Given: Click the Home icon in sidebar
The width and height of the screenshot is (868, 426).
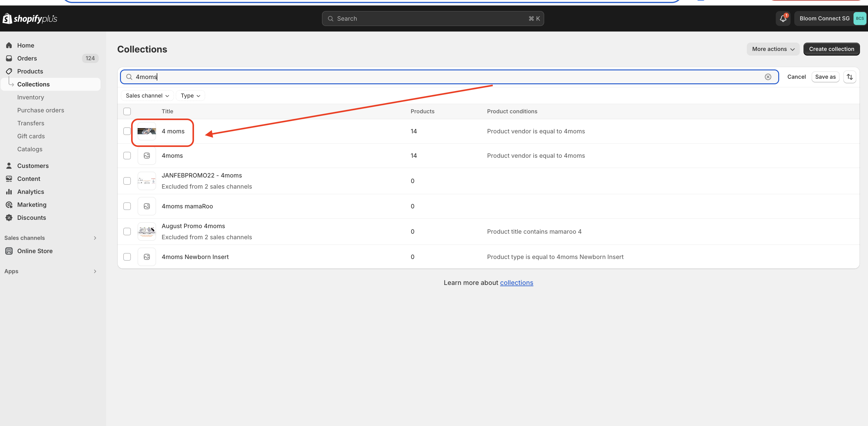Looking at the screenshot, I should coord(9,45).
